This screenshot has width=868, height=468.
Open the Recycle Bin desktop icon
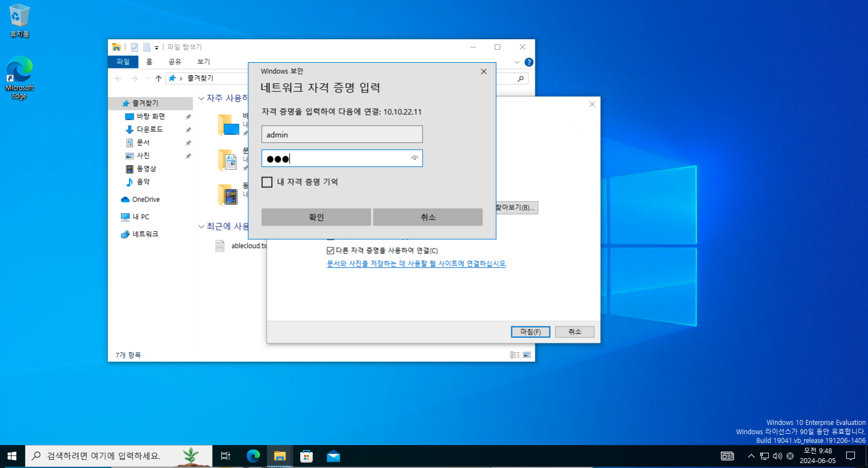click(x=19, y=21)
